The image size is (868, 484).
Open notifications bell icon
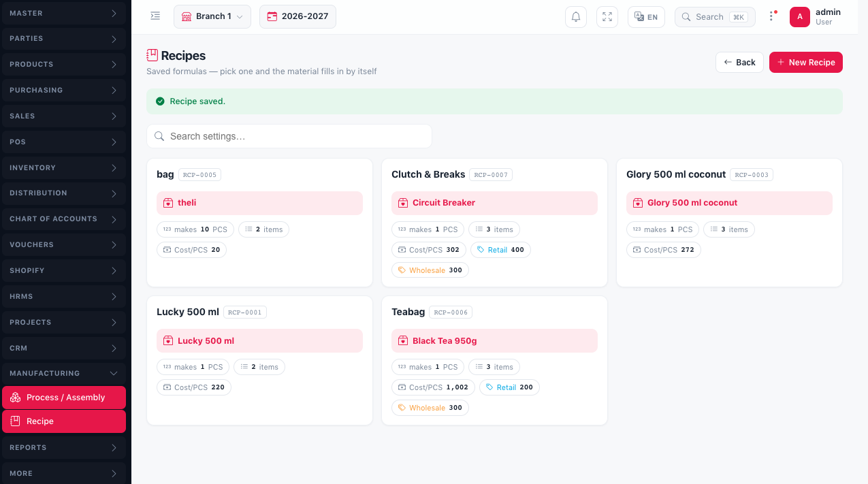pos(576,17)
